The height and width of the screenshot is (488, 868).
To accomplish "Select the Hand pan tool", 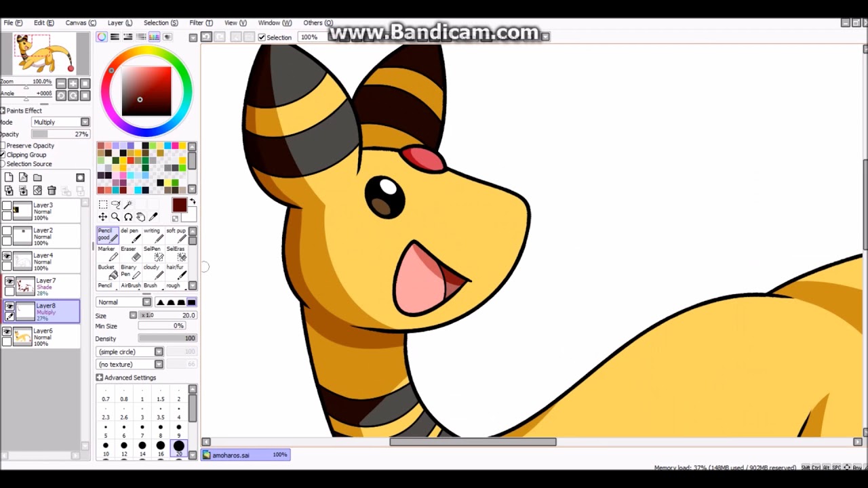I will point(140,217).
